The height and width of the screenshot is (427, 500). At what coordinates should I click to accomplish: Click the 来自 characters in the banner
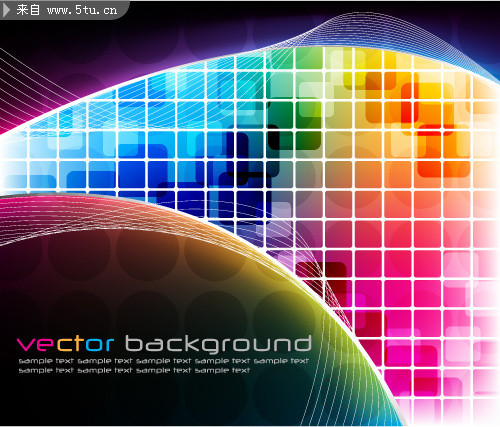click(28, 10)
